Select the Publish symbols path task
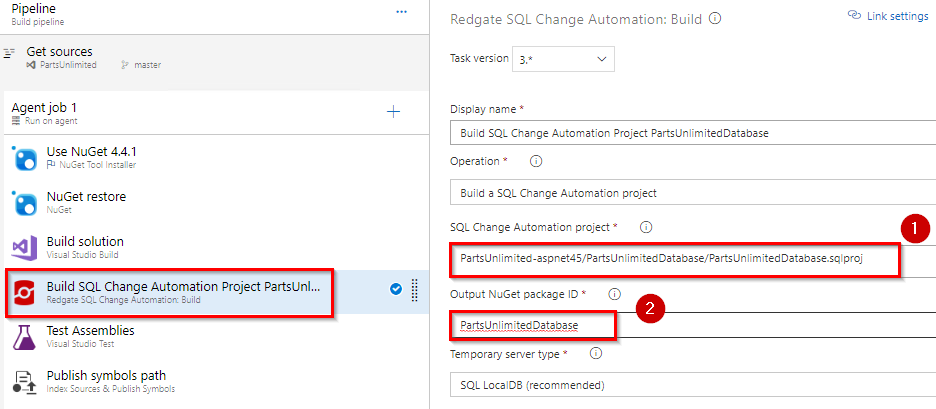The height and width of the screenshot is (409, 936). [214, 382]
